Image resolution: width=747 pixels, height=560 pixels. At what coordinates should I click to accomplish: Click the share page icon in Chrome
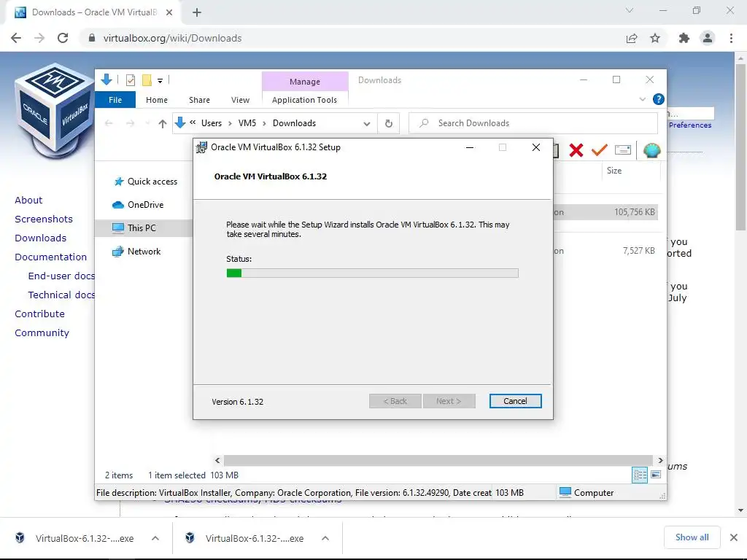(632, 38)
